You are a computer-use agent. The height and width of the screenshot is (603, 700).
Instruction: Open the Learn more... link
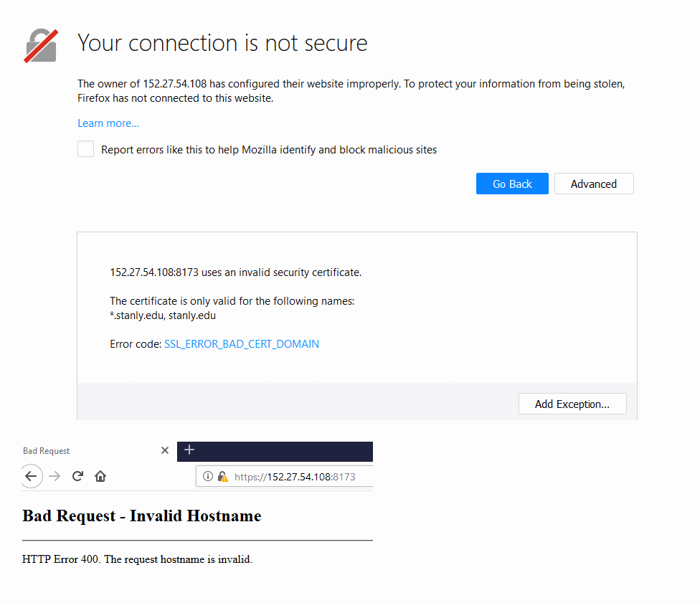[x=108, y=123]
